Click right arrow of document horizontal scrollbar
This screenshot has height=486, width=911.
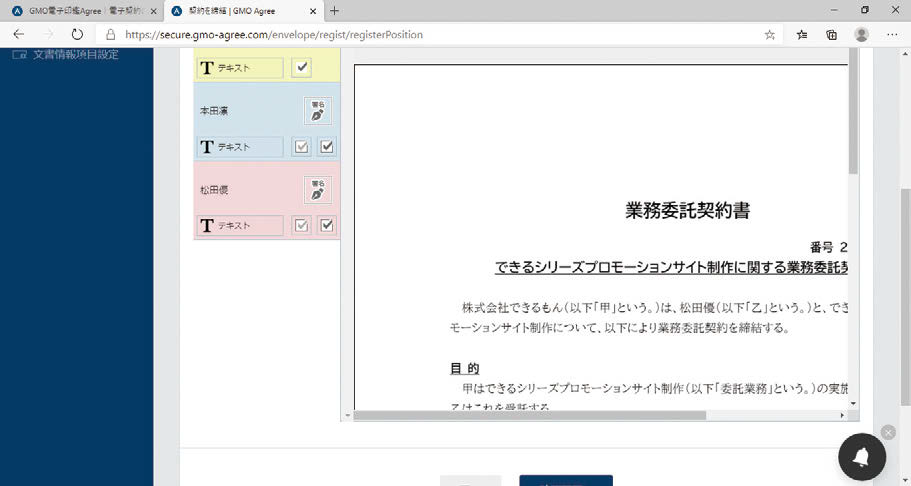click(x=842, y=416)
